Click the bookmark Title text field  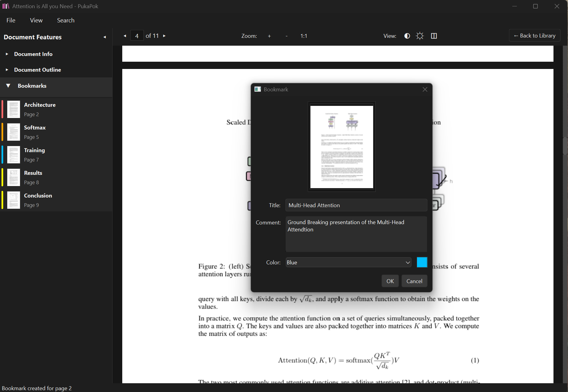(x=356, y=205)
